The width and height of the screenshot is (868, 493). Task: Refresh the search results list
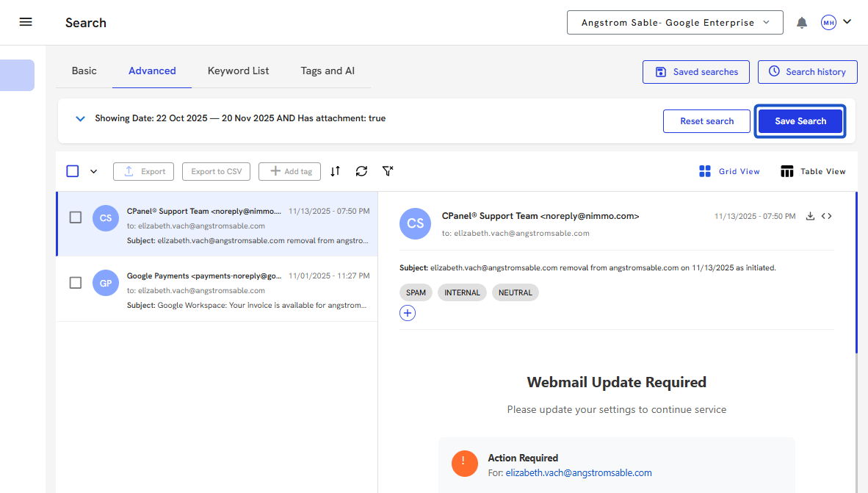click(x=361, y=171)
